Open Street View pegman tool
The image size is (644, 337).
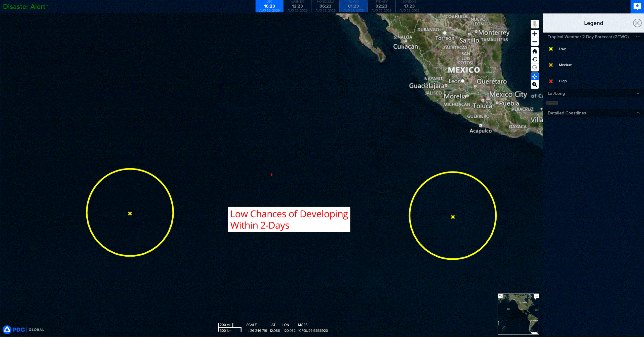coord(535,24)
